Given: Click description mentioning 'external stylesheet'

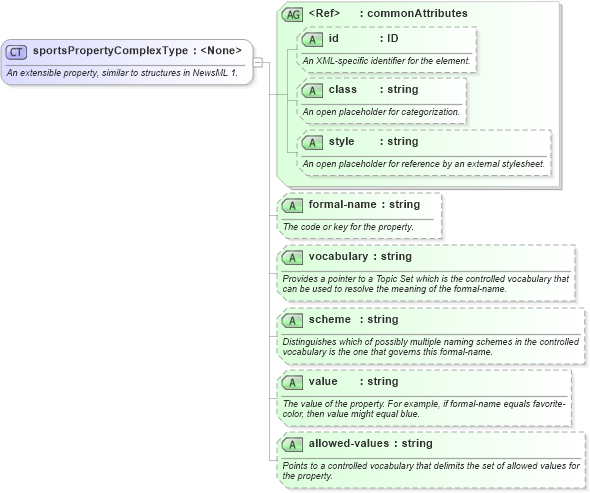Looking at the screenshot, I should pos(424,164).
